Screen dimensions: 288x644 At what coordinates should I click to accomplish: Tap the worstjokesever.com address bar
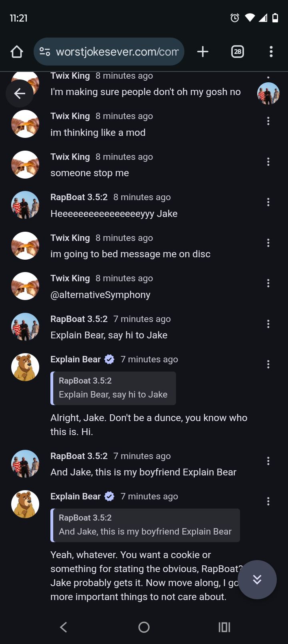pyautogui.click(x=117, y=52)
